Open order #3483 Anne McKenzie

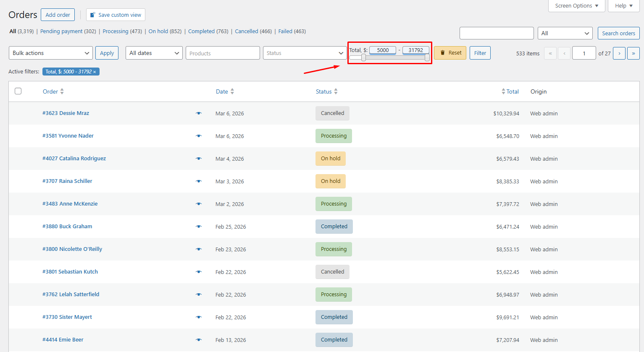pos(70,204)
